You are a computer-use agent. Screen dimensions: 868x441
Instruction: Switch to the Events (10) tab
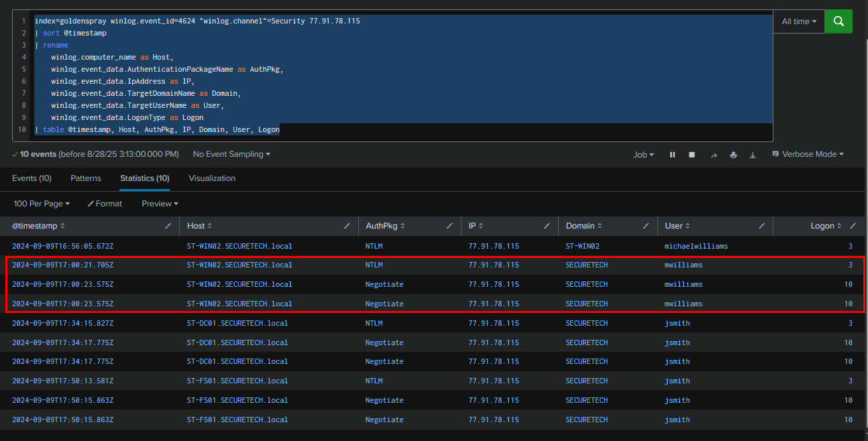click(32, 178)
